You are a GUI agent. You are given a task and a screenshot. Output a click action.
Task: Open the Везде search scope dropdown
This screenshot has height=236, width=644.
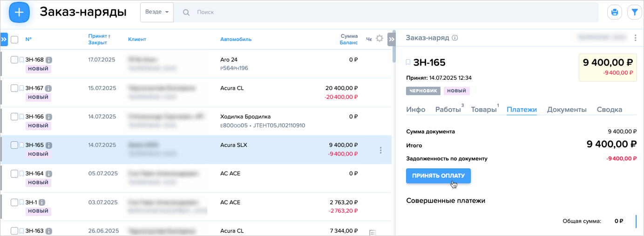tap(156, 12)
